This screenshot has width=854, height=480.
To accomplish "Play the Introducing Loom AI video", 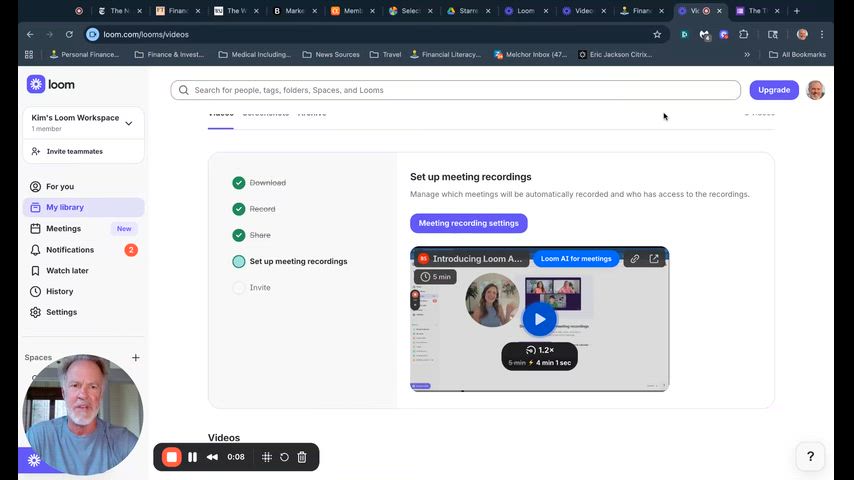I will (x=539, y=319).
